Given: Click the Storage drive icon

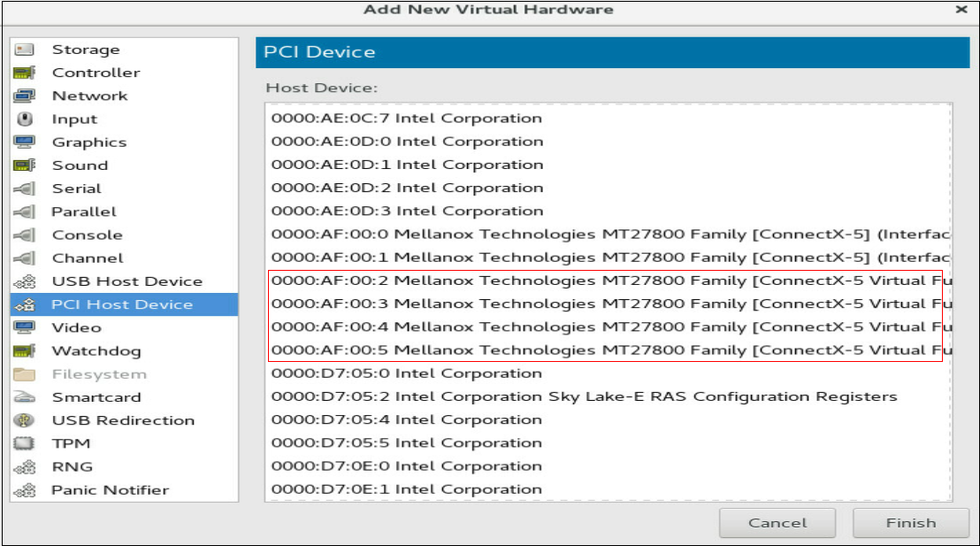Looking at the screenshot, I should (x=25, y=50).
